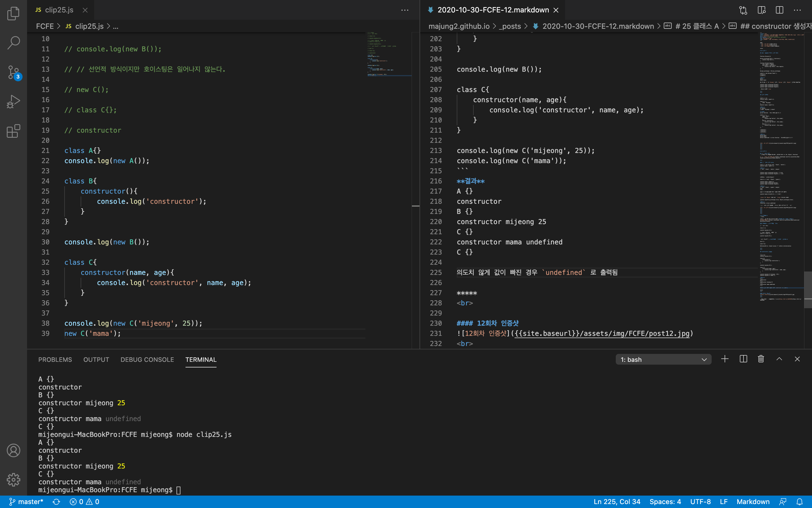812x508 pixels.
Task: Click '#### 12회차 인증샷' heading line
Action: tap(487, 323)
